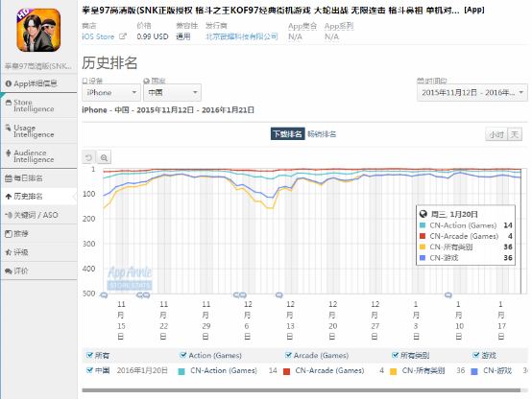Select the 小时 granularity button
This screenshot has height=400, width=532.
[496, 134]
